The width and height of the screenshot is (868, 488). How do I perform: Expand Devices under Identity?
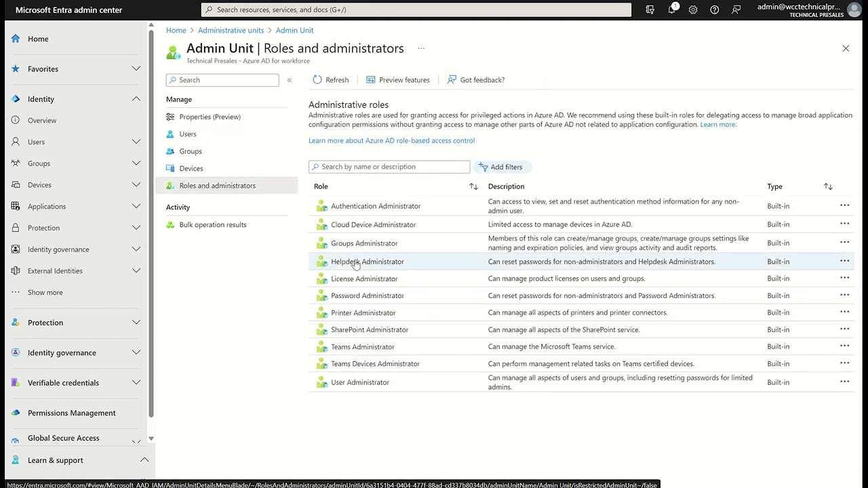[x=136, y=185]
